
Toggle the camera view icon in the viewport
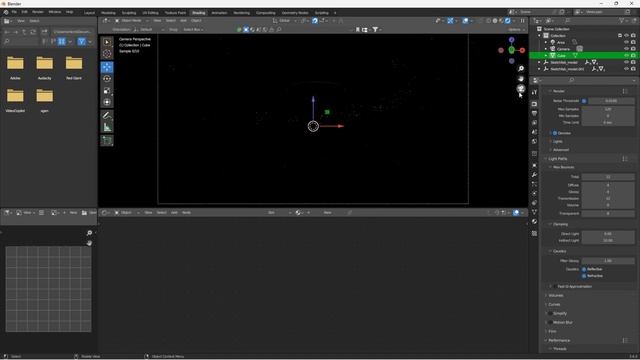pos(521,88)
